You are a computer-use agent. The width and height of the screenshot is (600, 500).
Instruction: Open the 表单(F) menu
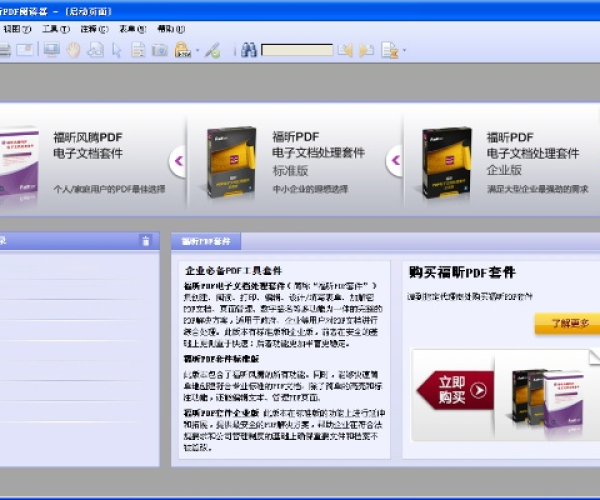[132, 29]
